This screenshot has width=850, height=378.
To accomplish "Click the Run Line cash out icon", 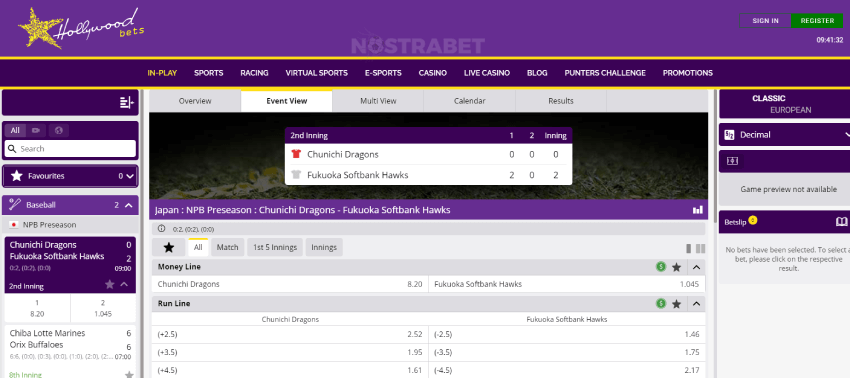I will click(x=661, y=304).
